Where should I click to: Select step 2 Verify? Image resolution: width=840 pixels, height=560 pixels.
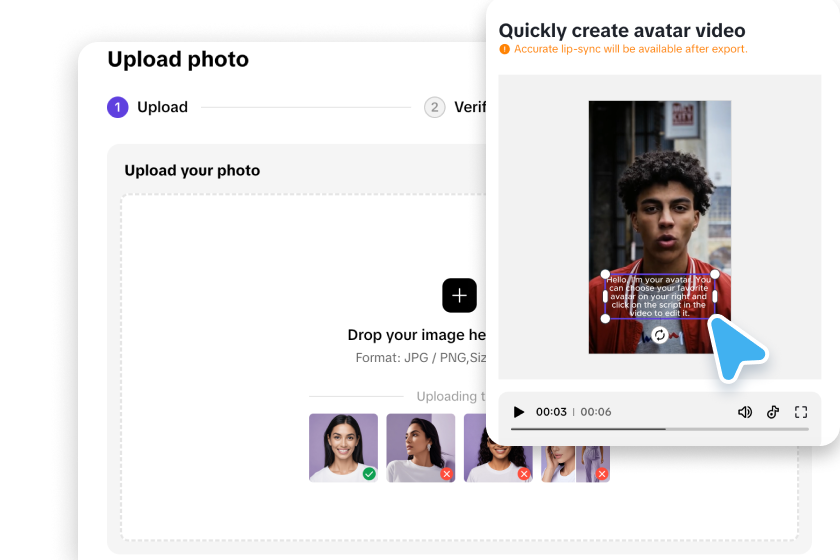(455, 107)
